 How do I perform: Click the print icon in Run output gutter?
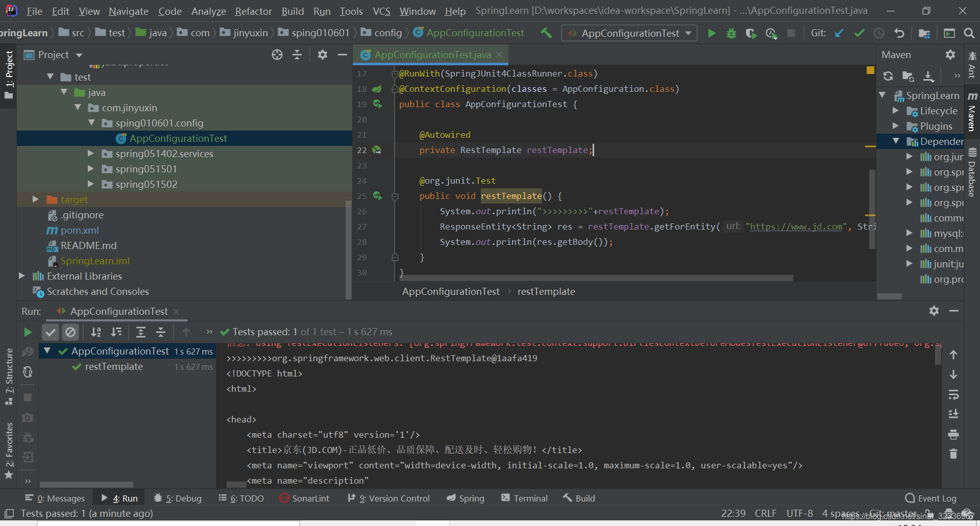(953, 435)
